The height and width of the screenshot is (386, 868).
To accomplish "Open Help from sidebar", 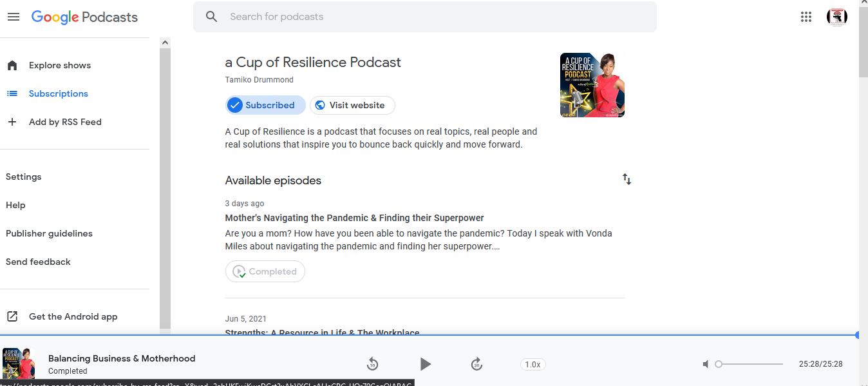I will [x=15, y=205].
